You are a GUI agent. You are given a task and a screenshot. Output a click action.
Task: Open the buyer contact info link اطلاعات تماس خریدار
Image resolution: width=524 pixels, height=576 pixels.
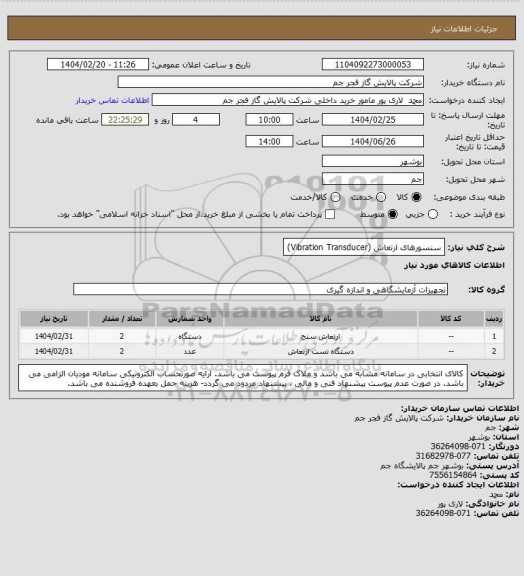coord(112,100)
